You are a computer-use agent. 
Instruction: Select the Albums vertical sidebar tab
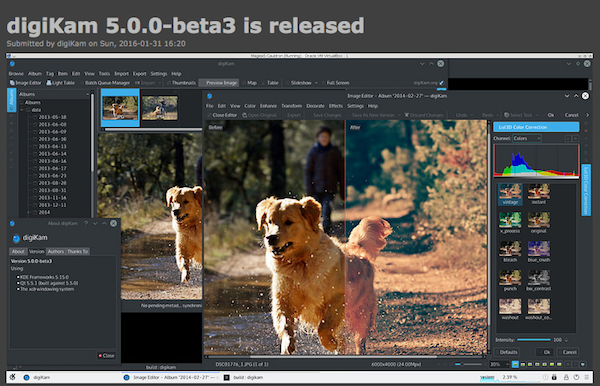[x=11, y=100]
